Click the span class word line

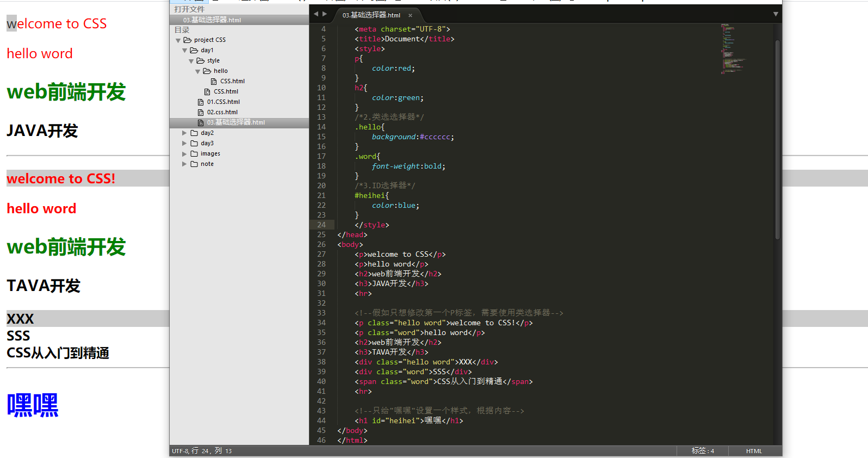click(444, 381)
